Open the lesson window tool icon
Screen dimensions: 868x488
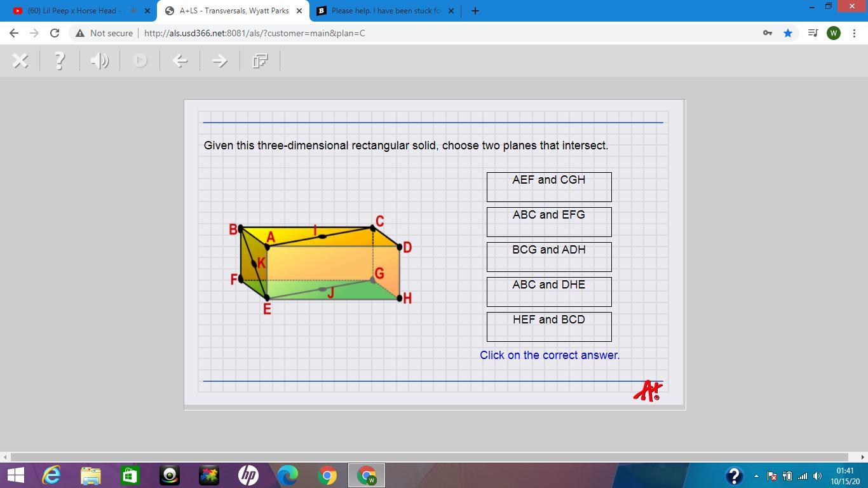click(x=259, y=61)
